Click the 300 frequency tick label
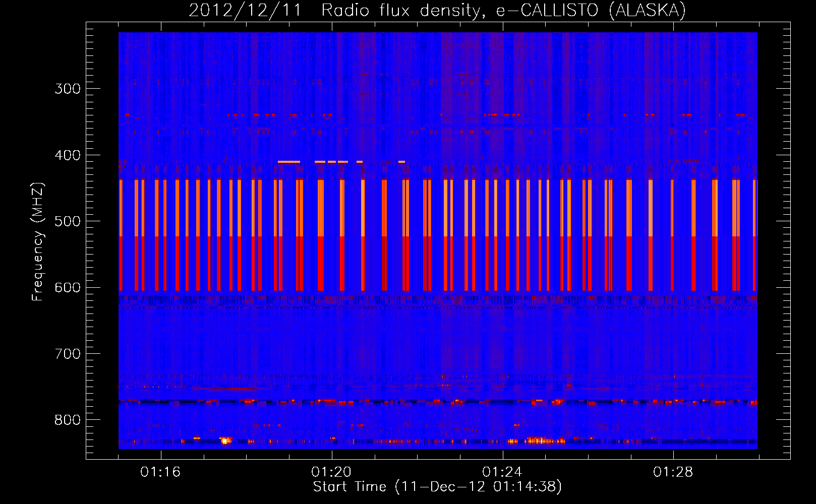This screenshot has height=504, width=816. 68,89
